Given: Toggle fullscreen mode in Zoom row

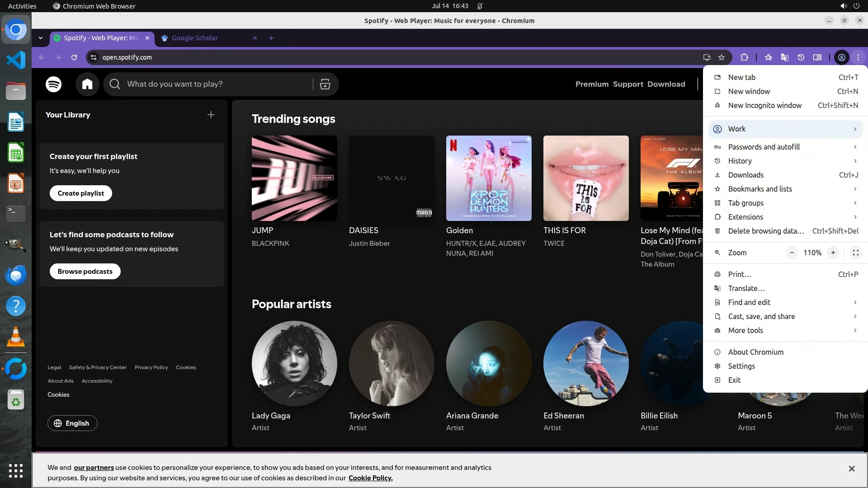Looking at the screenshot, I should click(855, 253).
